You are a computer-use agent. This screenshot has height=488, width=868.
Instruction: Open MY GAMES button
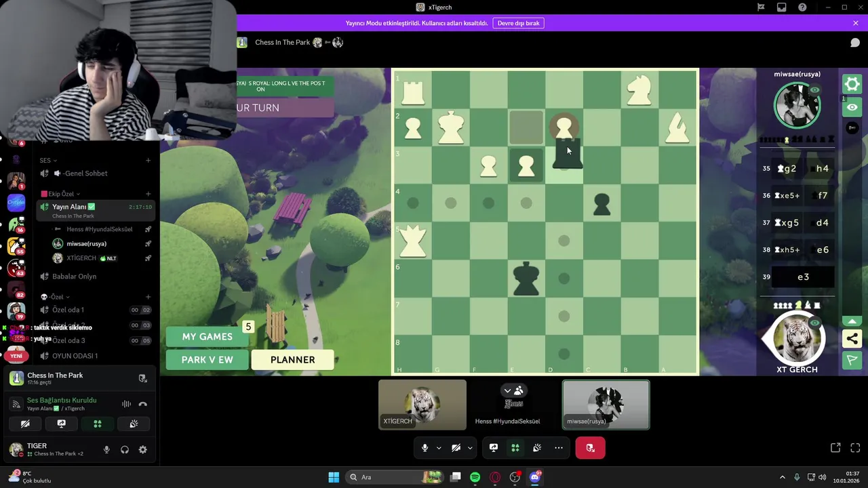(207, 337)
